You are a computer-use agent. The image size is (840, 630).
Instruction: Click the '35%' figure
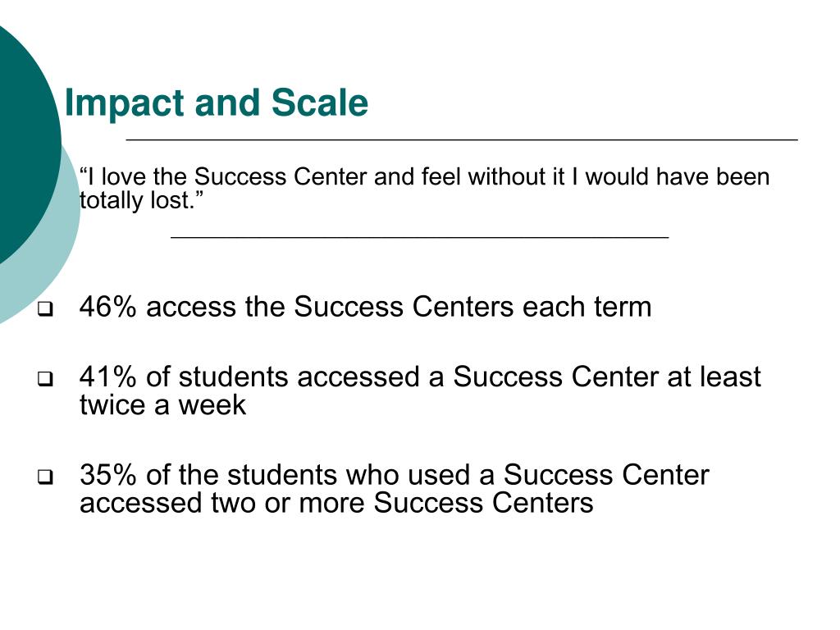pyautogui.click(x=108, y=475)
